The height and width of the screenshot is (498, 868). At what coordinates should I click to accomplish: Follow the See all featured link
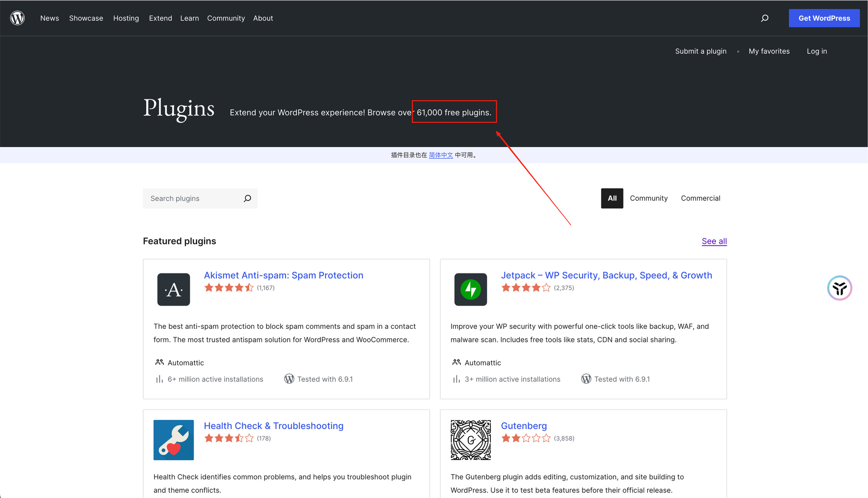[x=714, y=241]
